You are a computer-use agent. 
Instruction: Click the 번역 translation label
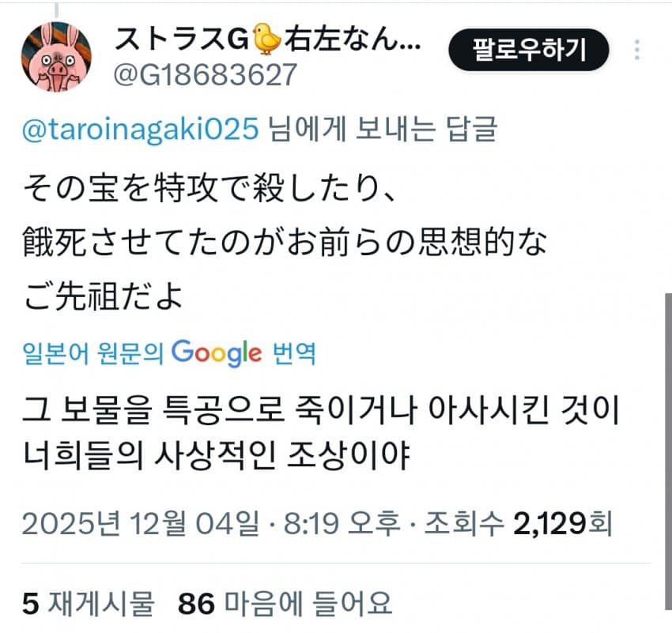click(x=294, y=353)
